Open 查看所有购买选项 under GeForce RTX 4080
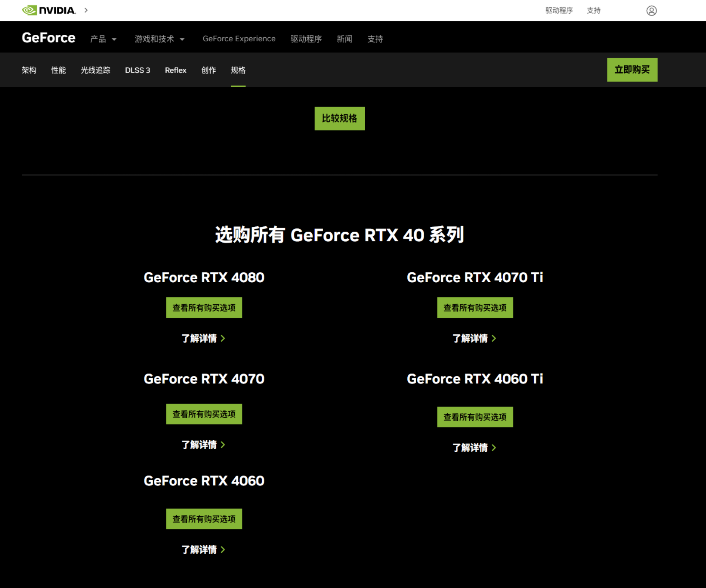This screenshot has height=588, width=706. [204, 307]
